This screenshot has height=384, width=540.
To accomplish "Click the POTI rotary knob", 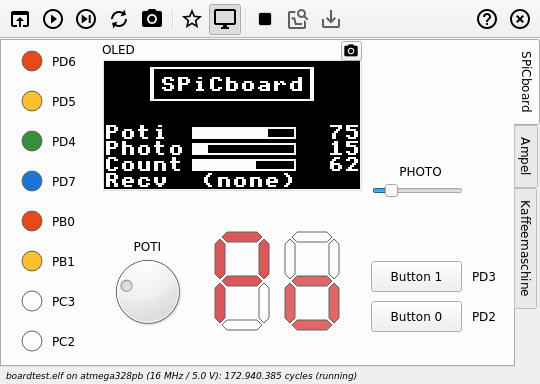I will [x=148, y=292].
